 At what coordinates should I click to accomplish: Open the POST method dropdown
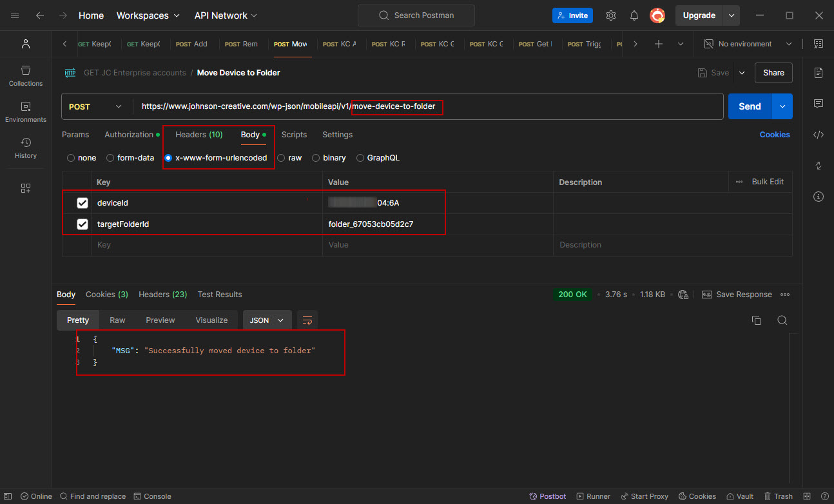(x=96, y=107)
